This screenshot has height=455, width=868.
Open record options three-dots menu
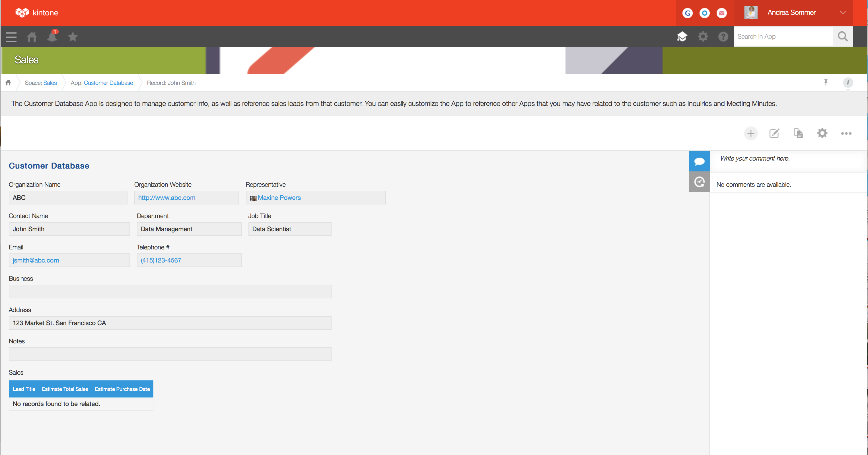pyautogui.click(x=846, y=134)
